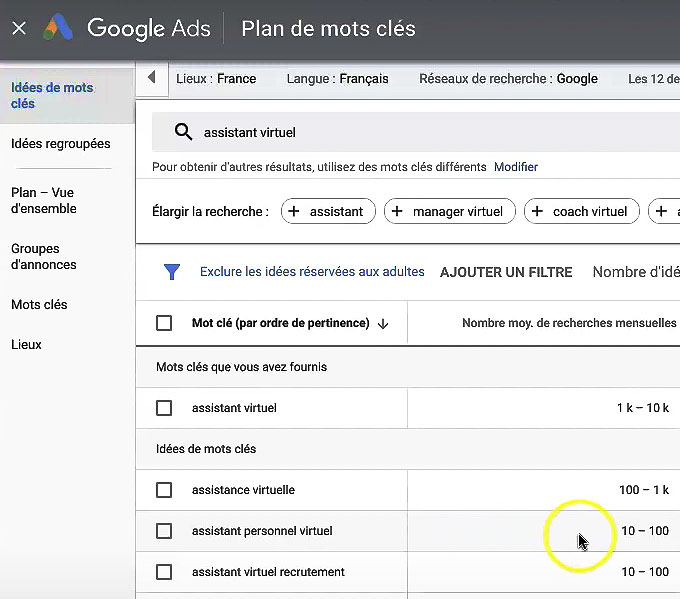Image resolution: width=680 pixels, height=599 pixels.
Task: Sort by Nombre moy. de recherches mensuelles
Action: [x=569, y=323]
